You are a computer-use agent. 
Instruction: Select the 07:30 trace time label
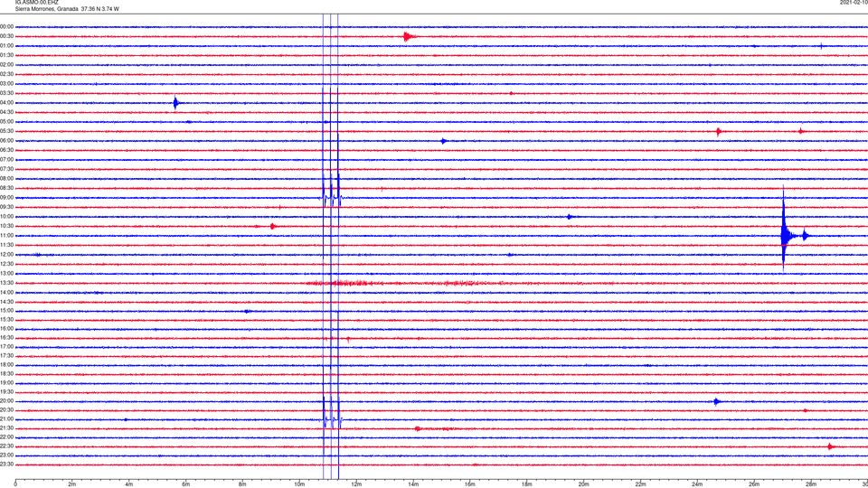click(x=6, y=169)
